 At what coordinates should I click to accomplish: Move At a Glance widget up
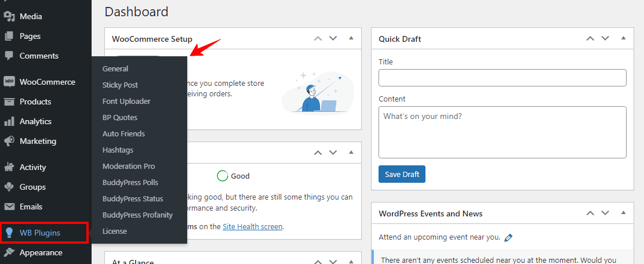pyautogui.click(x=318, y=262)
